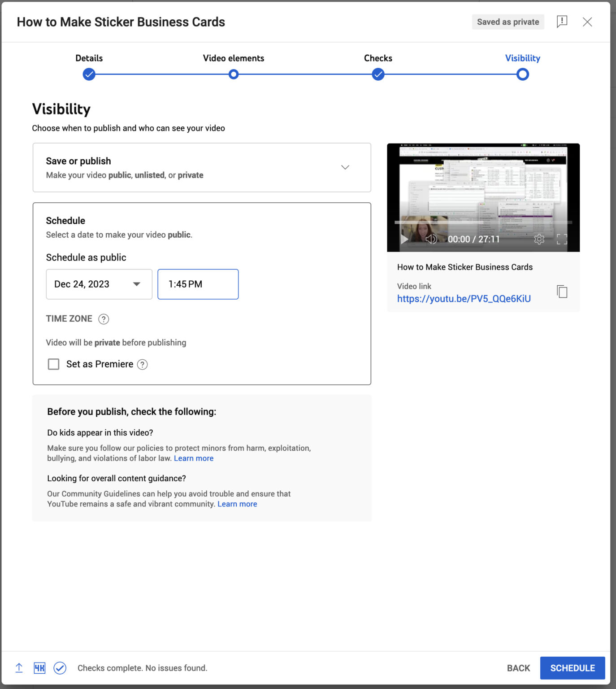Open Learn more about Community Guidelines

(237, 504)
